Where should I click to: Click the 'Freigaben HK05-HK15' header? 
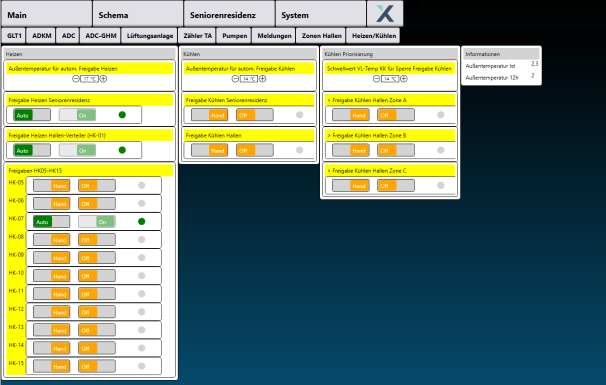pyautogui.click(x=90, y=170)
